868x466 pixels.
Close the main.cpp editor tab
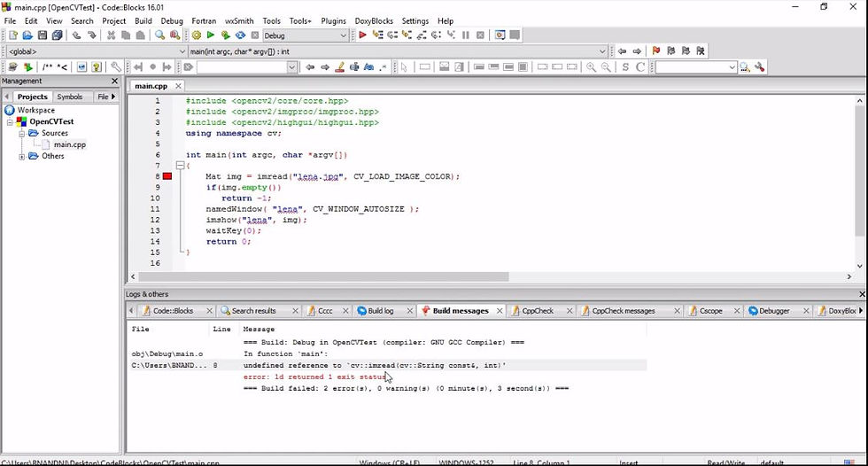pyautogui.click(x=178, y=86)
